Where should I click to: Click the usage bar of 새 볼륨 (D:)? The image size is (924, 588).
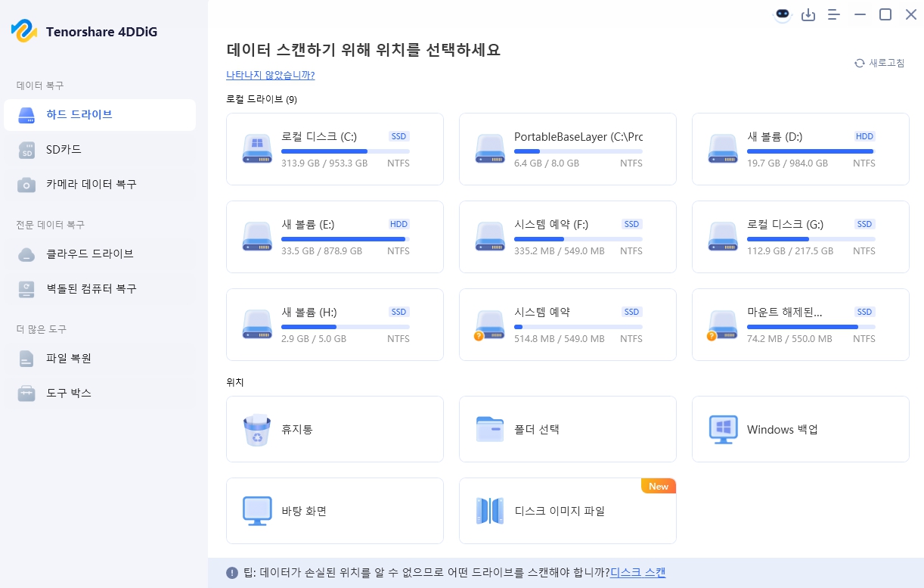tap(811, 151)
